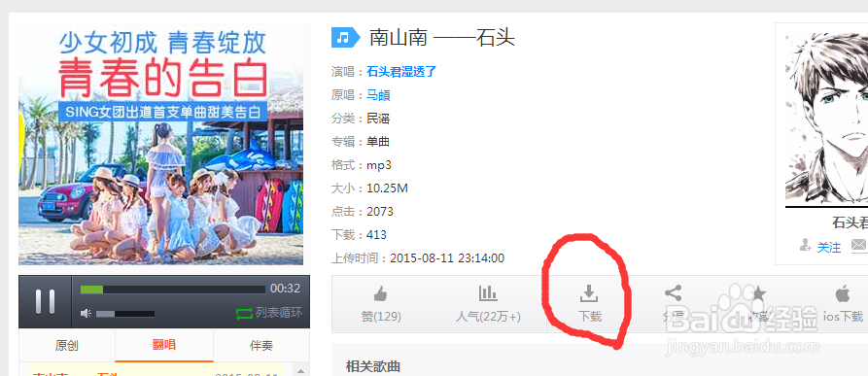The height and width of the screenshot is (376, 868).
Task: Click the star favorite icon
Action: click(758, 293)
